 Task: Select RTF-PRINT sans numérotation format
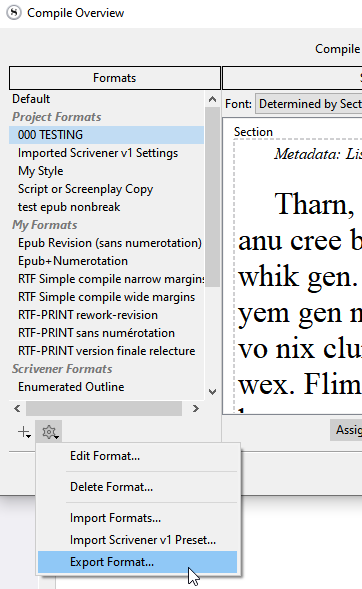tap(106, 333)
